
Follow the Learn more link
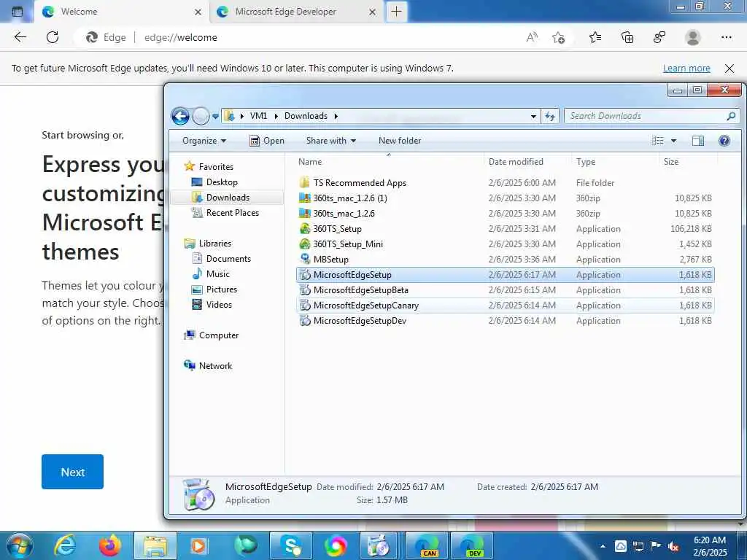686,68
